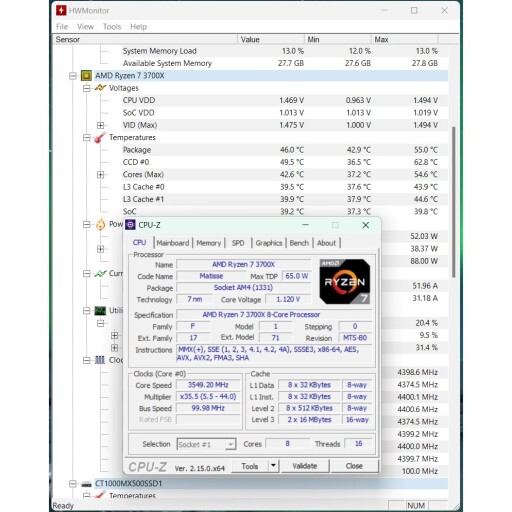Collapse the Utilization branch

[x=86, y=311]
